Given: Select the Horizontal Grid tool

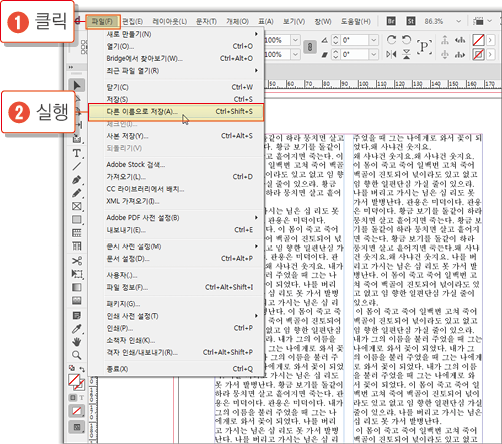Looking at the screenshot, I should (x=77, y=233).
